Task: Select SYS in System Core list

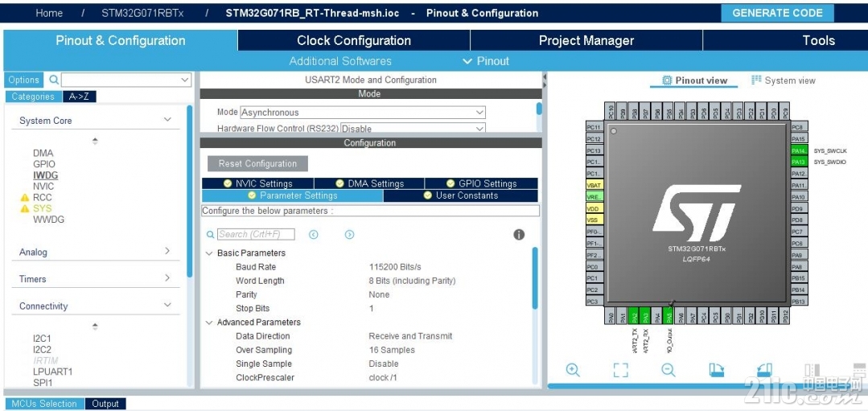Action: point(42,208)
